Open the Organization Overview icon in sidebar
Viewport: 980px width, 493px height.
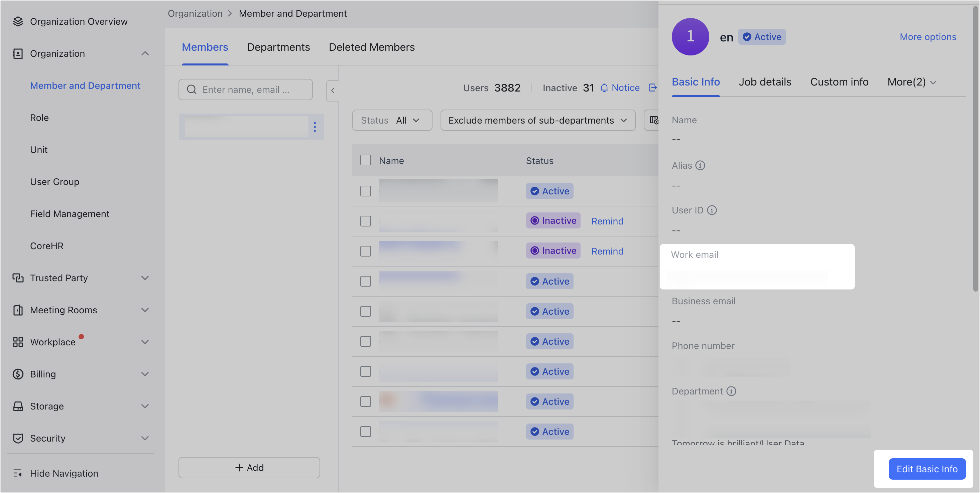tap(17, 21)
